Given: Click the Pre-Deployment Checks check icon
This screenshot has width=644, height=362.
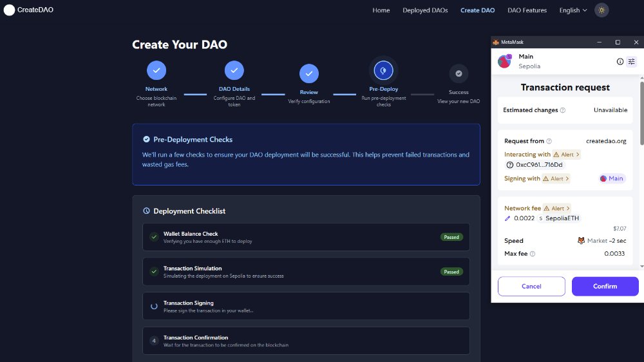Looking at the screenshot, I should tap(146, 139).
